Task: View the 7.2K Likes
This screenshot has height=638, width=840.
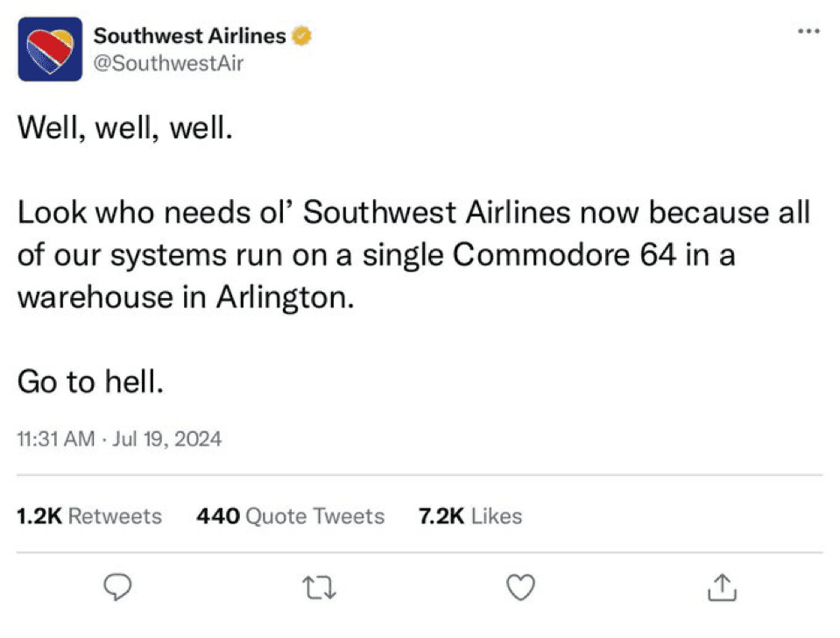Action: tap(469, 516)
